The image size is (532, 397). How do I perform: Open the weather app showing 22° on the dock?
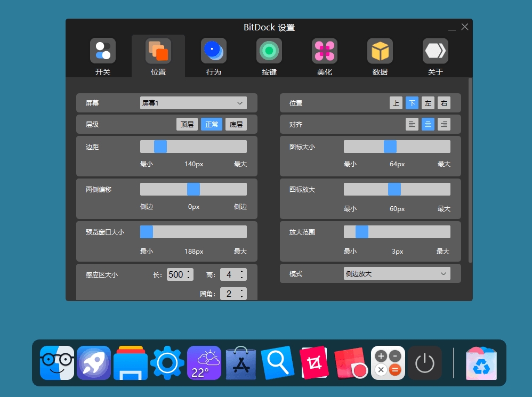(204, 363)
